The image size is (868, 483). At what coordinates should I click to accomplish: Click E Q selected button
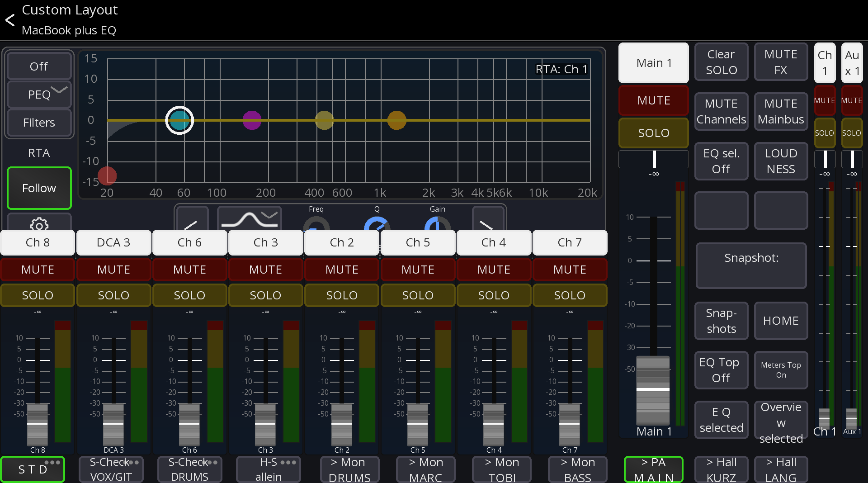[x=721, y=420]
